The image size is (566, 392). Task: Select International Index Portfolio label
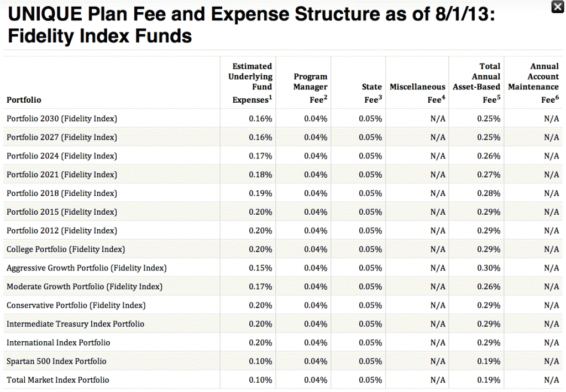[x=59, y=343]
